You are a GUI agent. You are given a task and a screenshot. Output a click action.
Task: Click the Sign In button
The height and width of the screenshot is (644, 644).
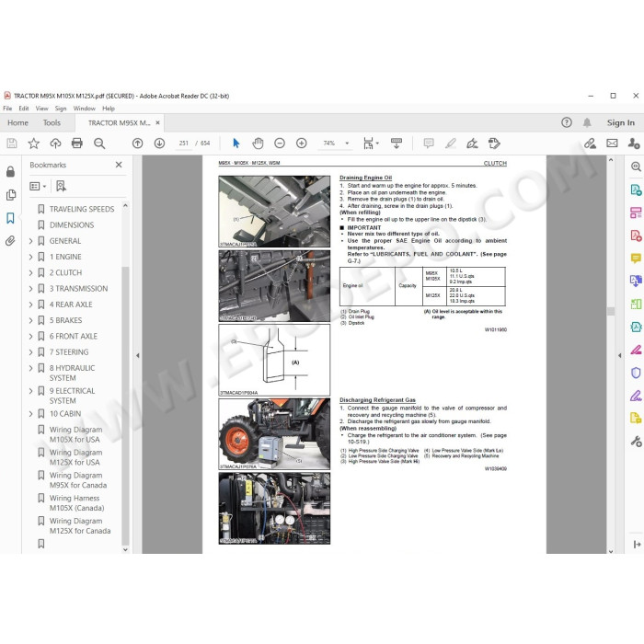point(621,122)
